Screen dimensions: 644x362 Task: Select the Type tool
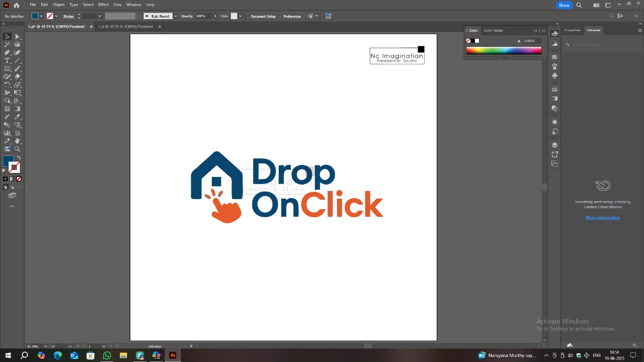pos(7,61)
